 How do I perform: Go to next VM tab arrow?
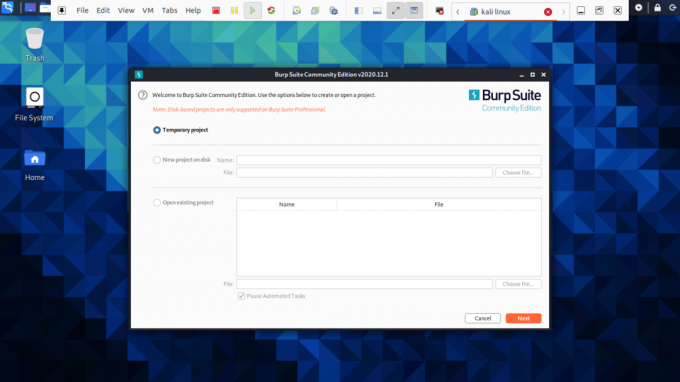(563, 12)
